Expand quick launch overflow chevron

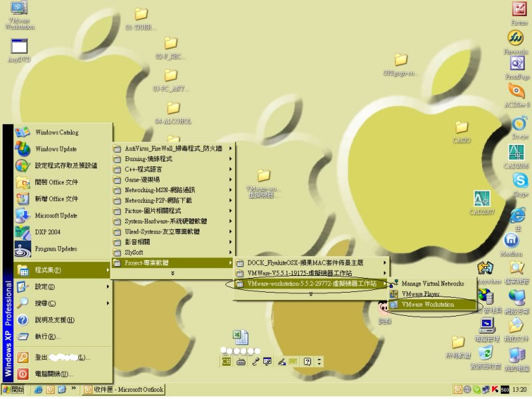pos(74,388)
